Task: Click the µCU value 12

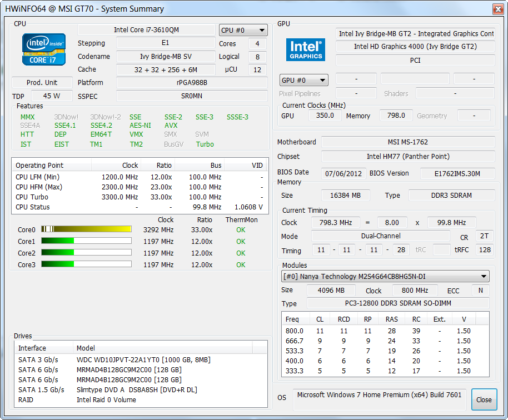Action: pos(257,69)
